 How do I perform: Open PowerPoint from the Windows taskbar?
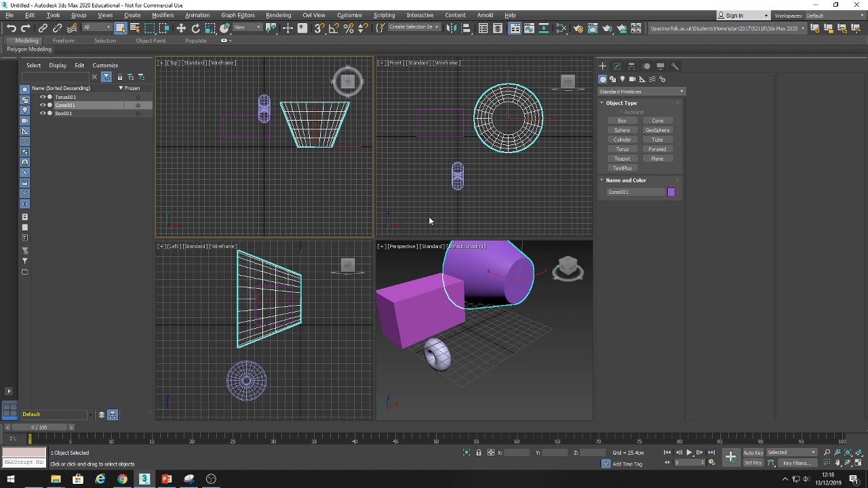coord(167,479)
